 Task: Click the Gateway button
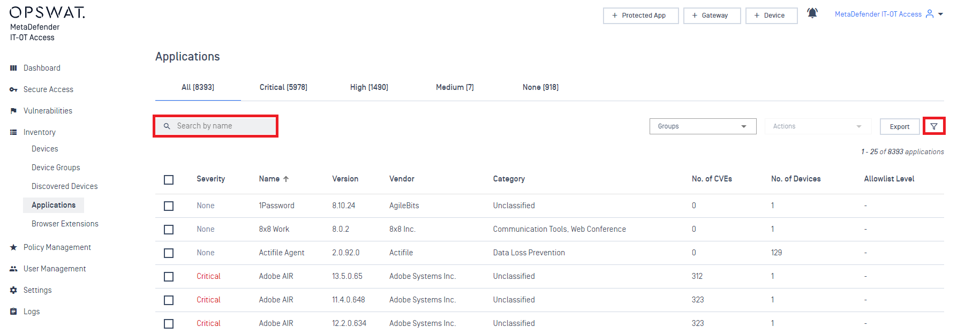[712, 16]
